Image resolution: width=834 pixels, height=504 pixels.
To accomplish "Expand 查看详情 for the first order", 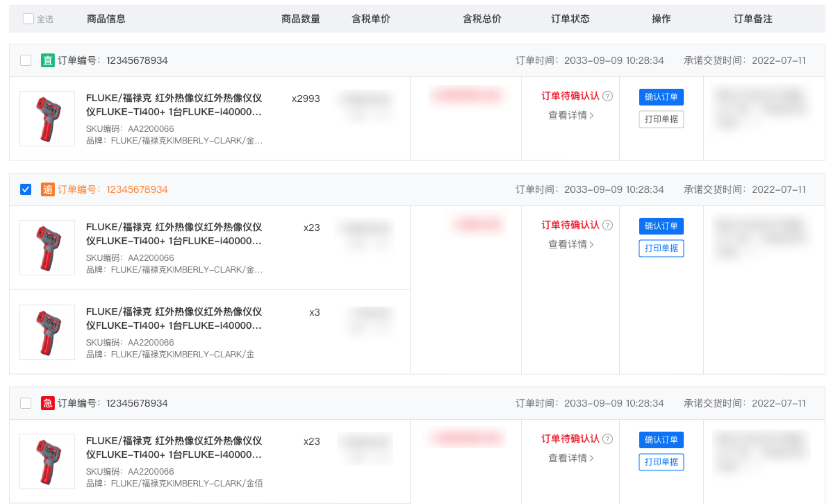I will [570, 115].
